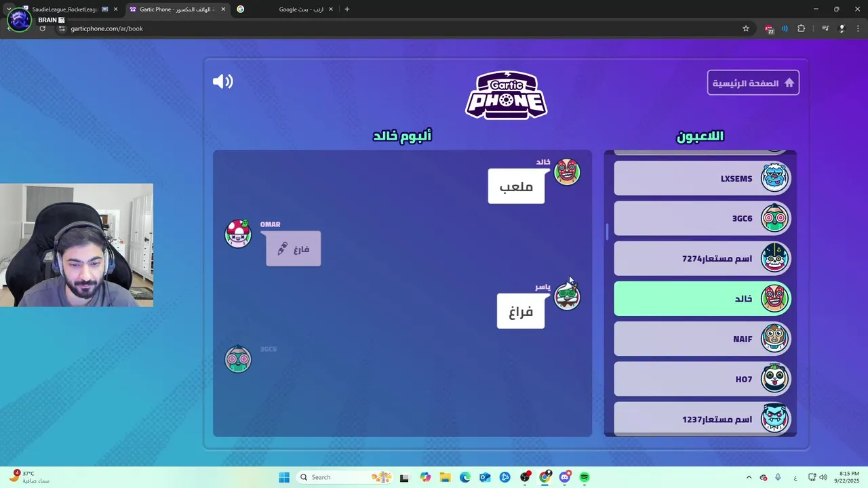868x488 pixels.
Task: Click the NAIF player avatar
Action: tap(774, 338)
